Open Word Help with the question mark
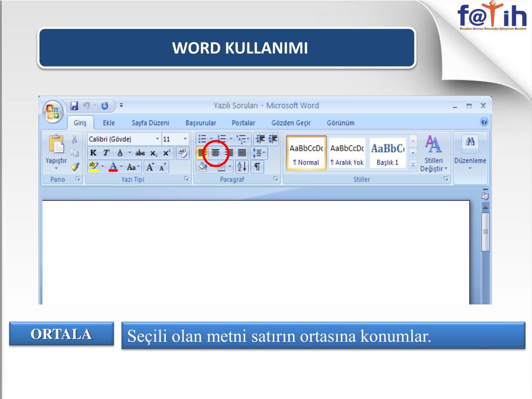Screen dimensions: 532x399 484,122
